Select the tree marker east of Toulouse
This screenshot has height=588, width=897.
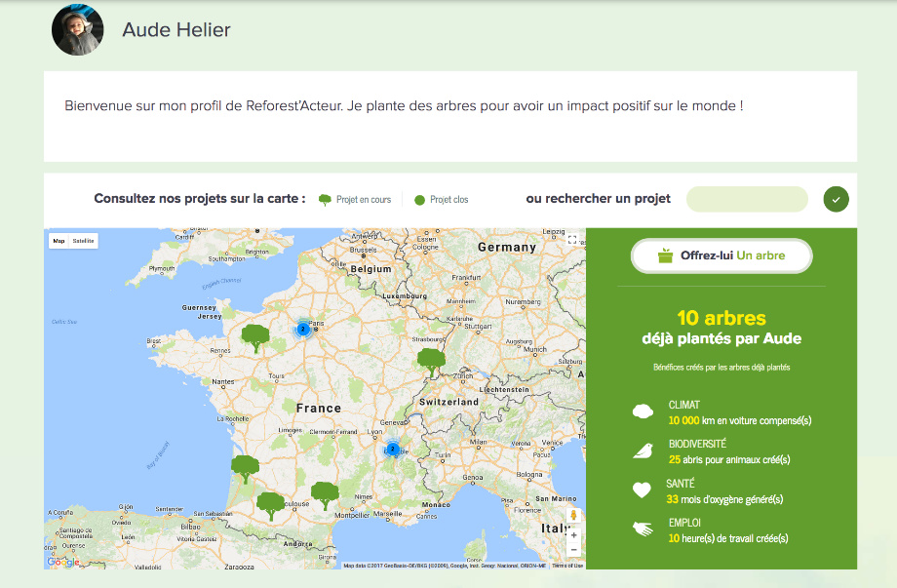click(x=325, y=495)
